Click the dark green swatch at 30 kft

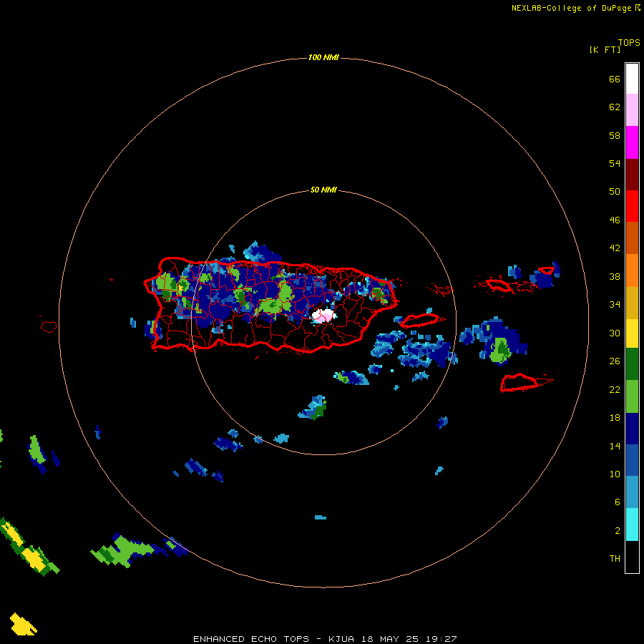coord(632,364)
